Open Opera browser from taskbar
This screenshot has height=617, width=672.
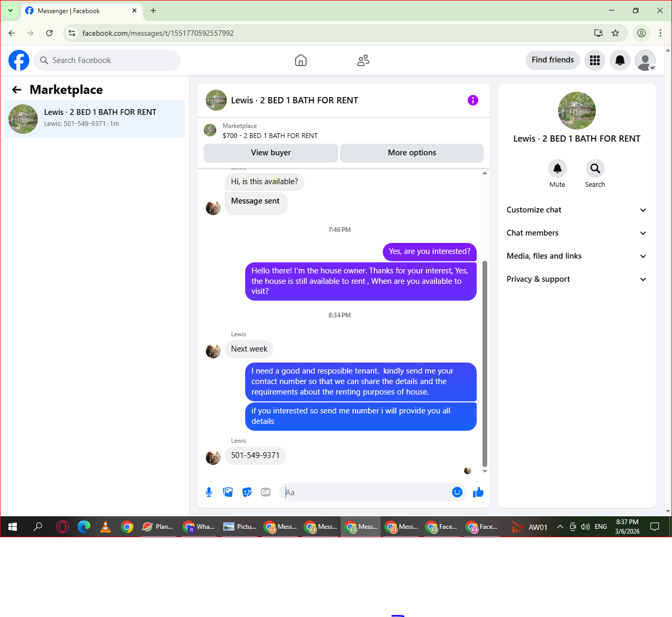point(62,527)
